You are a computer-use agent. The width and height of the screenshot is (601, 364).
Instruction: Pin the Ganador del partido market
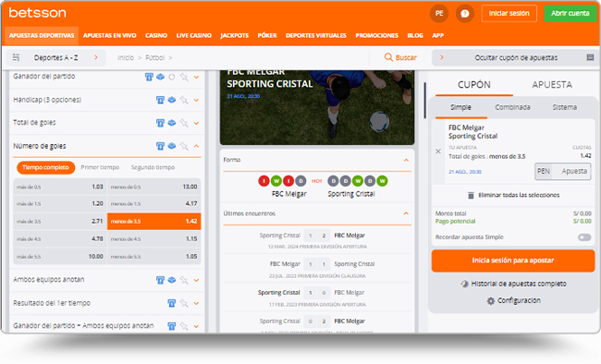point(184,77)
